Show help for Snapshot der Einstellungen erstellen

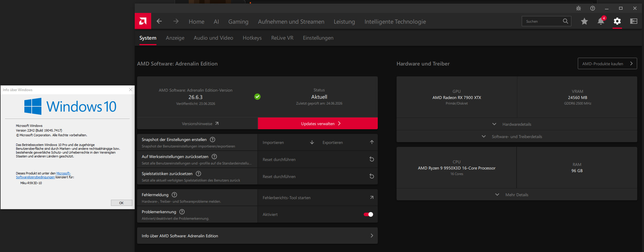[x=213, y=140]
